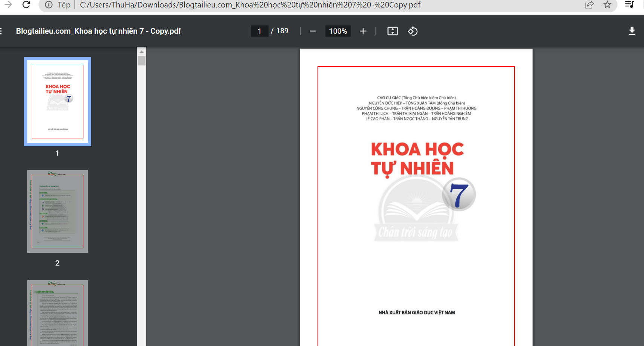Click the document title Blogtailieu.com_Khoa học tự nhiên 7

[x=98, y=31]
